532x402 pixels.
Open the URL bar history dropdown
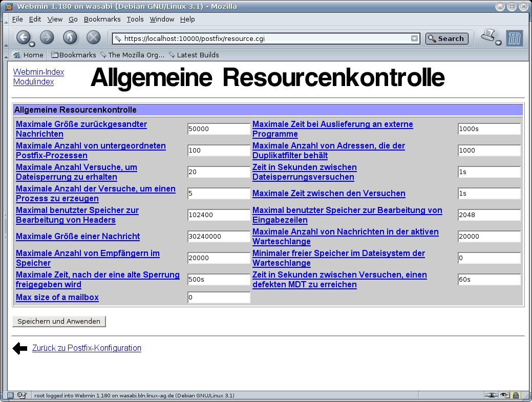pyautogui.click(x=414, y=39)
